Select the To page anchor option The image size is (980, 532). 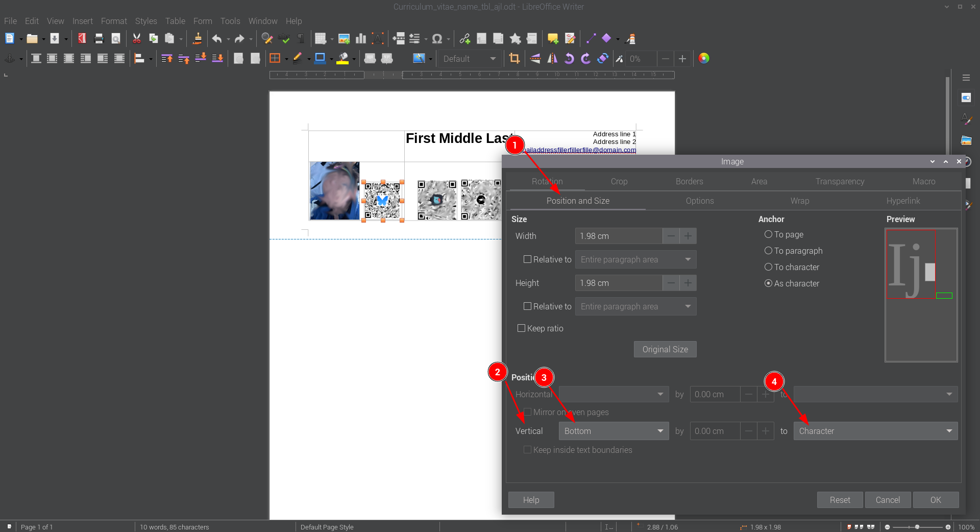coord(768,234)
